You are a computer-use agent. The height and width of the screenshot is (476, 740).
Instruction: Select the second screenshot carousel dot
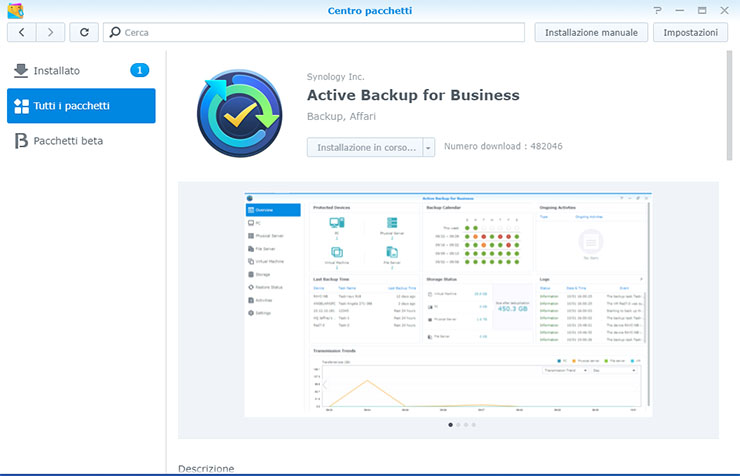pos(458,425)
